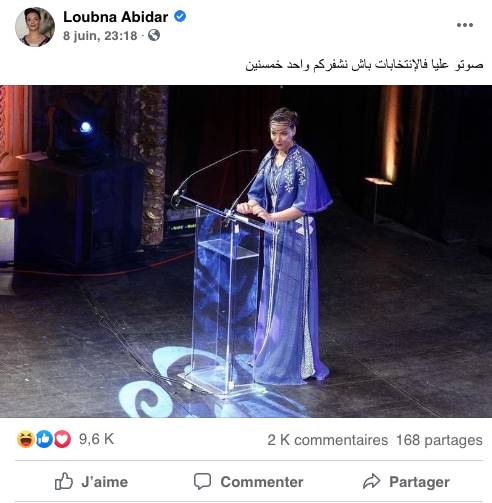Screen dimensions: 492x503
Task: Like the post with J'aime
Action: coord(91,482)
